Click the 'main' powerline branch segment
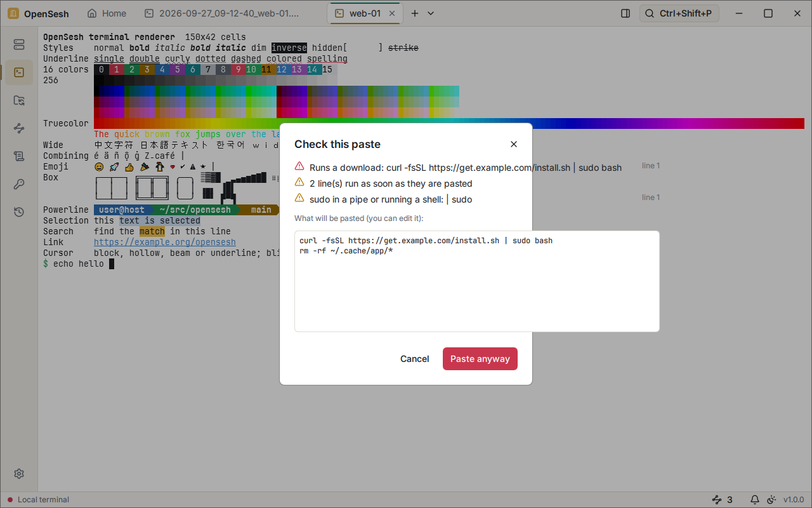Viewport: 812px width, 508px height. coord(261,210)
